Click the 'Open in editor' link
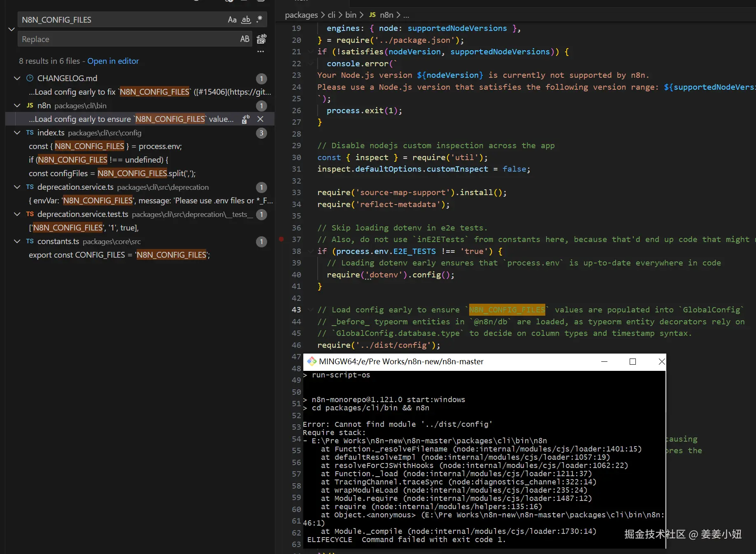 113,61
